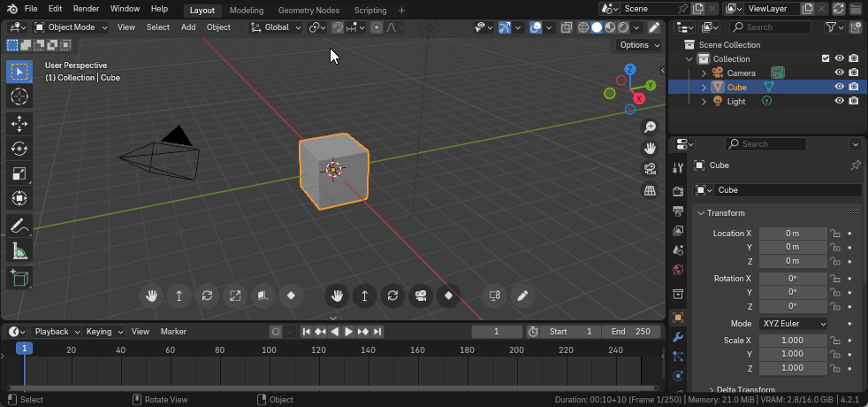The image size is (868, 407).
Task: Toggle proportional editing in header
Action: coord(377,27)
